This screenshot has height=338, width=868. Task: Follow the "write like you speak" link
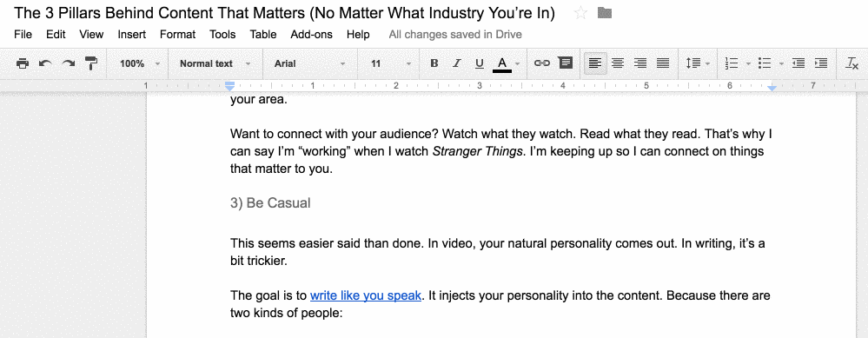(x=366, y=296)
